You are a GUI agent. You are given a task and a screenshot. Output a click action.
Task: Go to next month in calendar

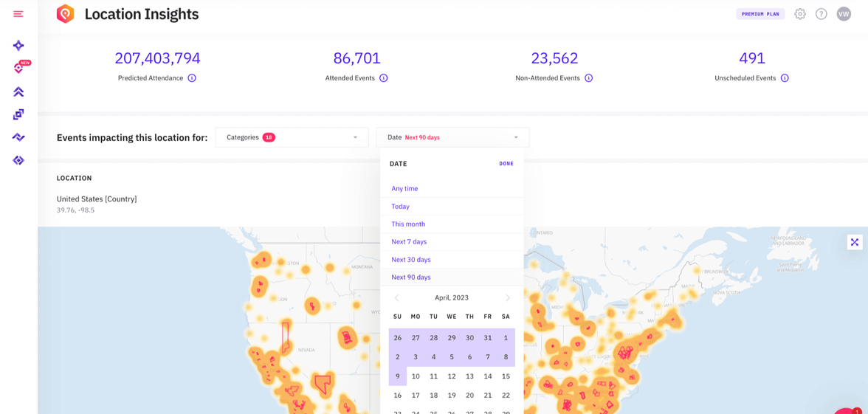(x=507, y=298)
